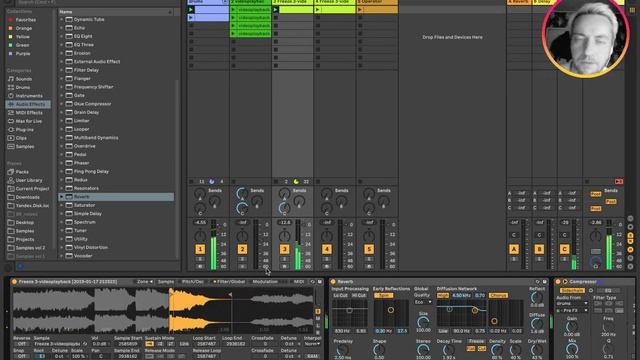
Task: Toggle Reverb Freeze button
Action: [x=476, y=341]
